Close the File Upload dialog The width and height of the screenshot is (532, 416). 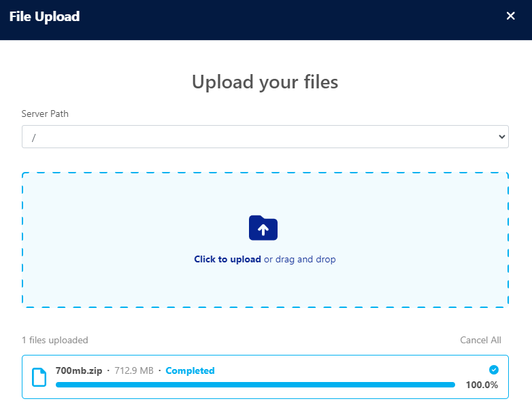coord(511,16)
